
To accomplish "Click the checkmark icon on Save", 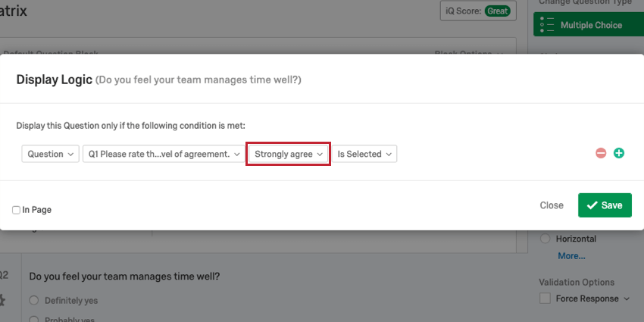I will pyautogui.click(x=592, y=205).
